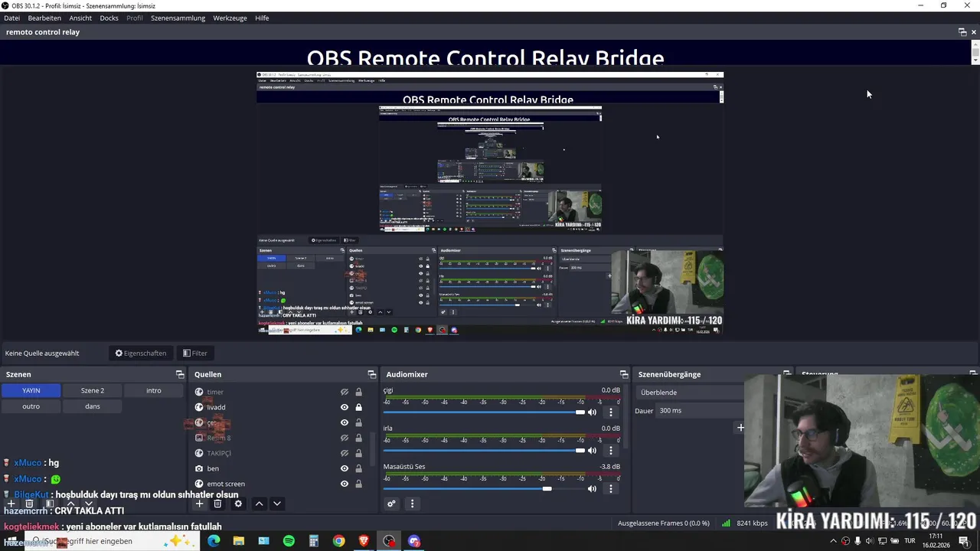This screenshot has width=980, height=551.
Task: Add a scene transition with plus
Action: [x=740, y=428]
